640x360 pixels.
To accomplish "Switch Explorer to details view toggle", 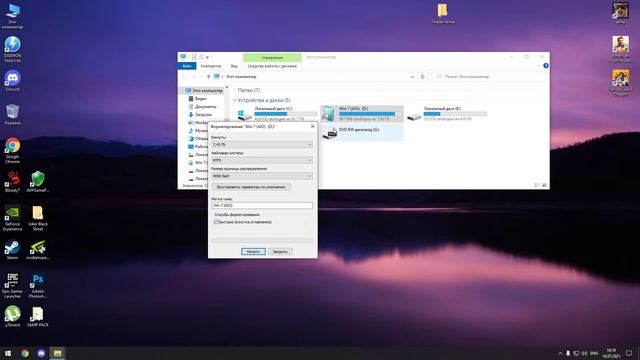I will [x=537, y=185].
